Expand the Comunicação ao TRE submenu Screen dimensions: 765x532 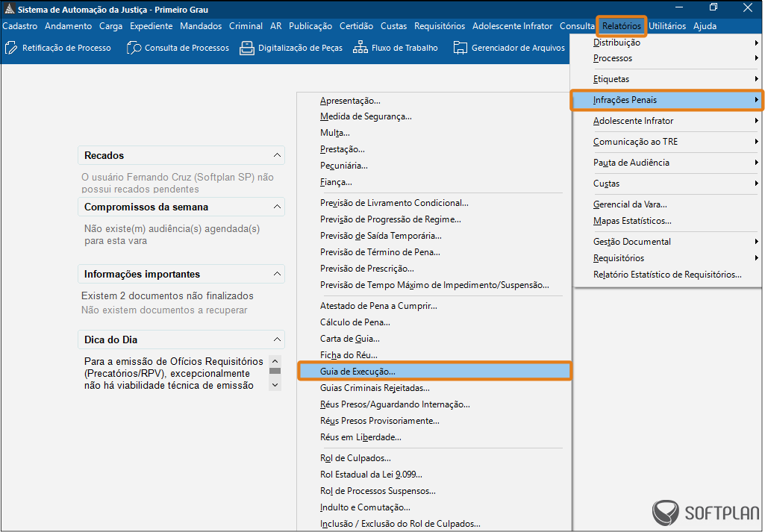(x=757, y=142)
